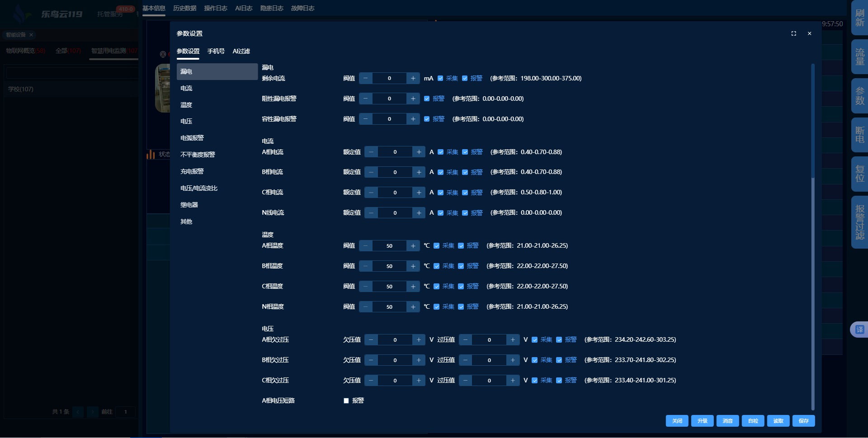Click the plus icon for 剩余电流 threshold

(413, 79)
